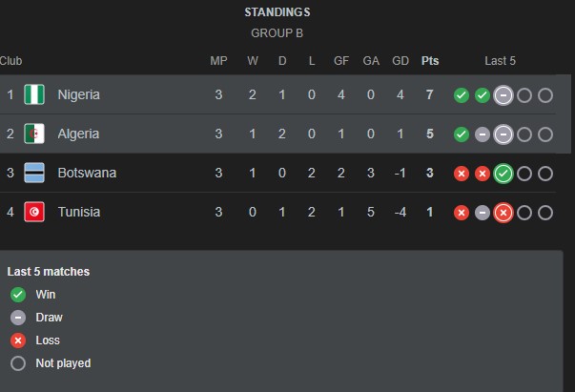Image resolution: width=575 pixels, height=392 pixels.
Task: Open the Nigeria team link
Action: 78,94
